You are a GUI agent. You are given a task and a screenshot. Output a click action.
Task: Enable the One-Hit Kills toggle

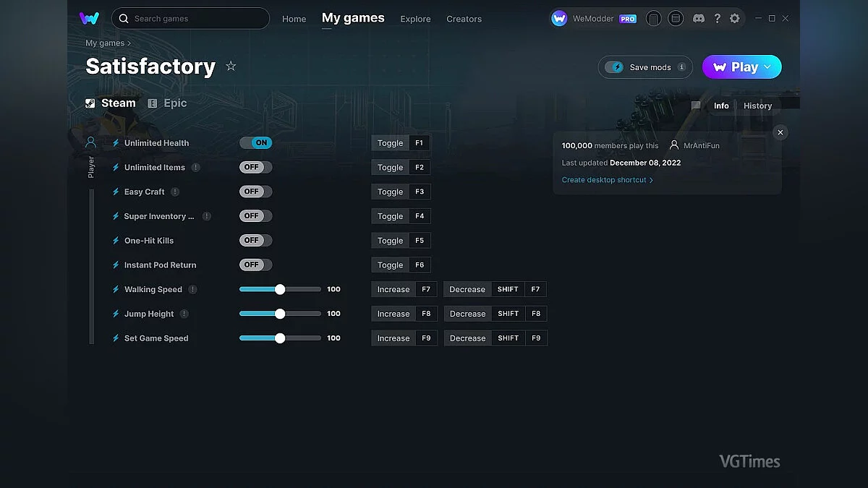click(x=255, y=240)
